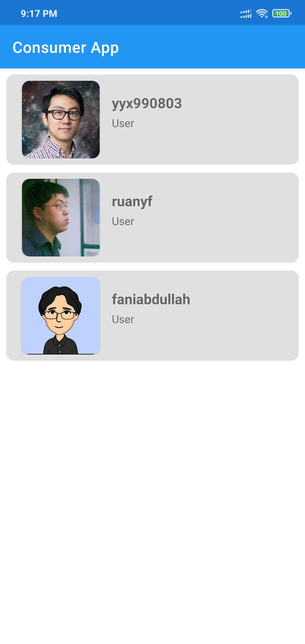Click the User label under yyx990803
Viewport: 305px width, 644px height.
coord(123,123)
